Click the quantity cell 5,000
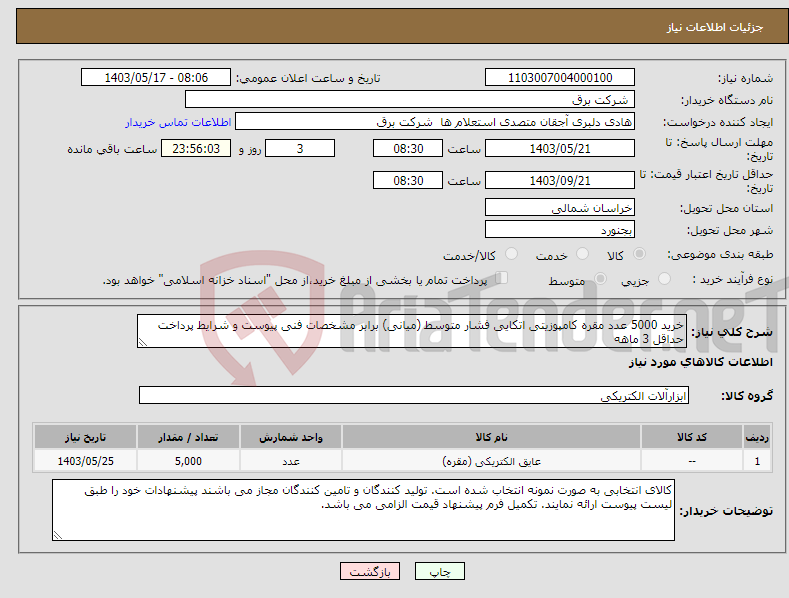The width and height of the screenshot is (789, 598). [188, 461]
